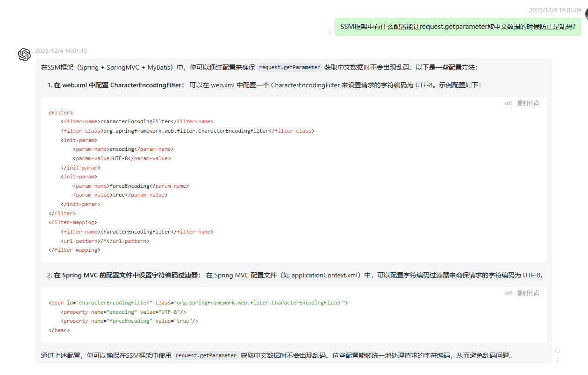
Task: Click the regenerate response icon
Action: click(557, 350)
